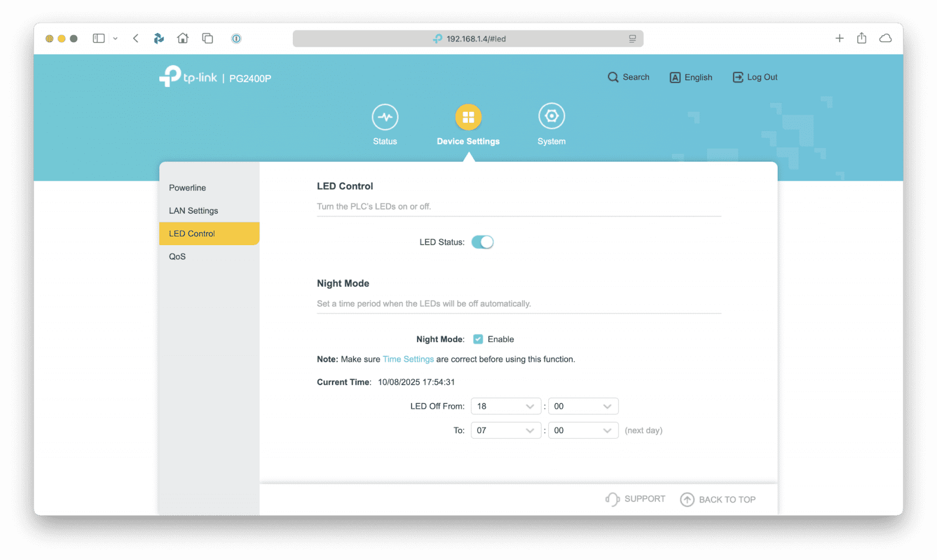Click the PG2400P model name

(250, 78)
